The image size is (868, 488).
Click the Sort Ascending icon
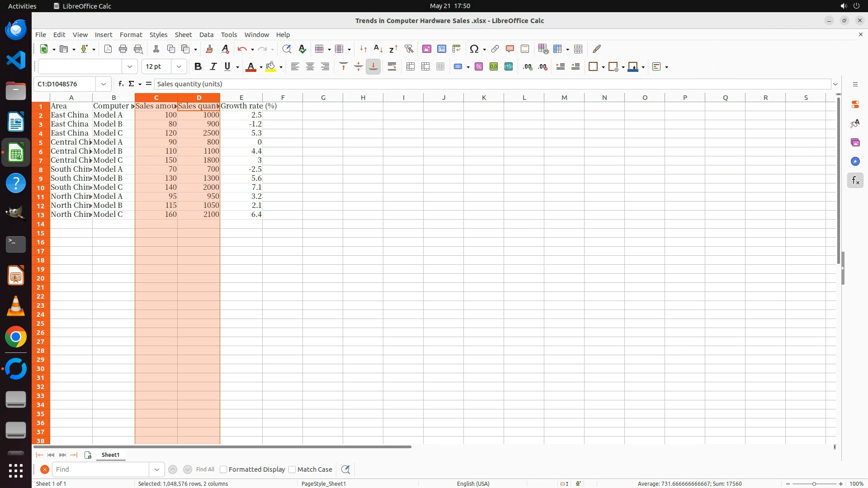tap(378, 49)
